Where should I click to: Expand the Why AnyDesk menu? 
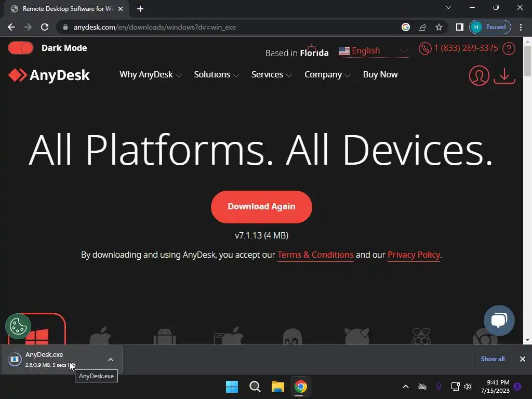tap(150, 75)
